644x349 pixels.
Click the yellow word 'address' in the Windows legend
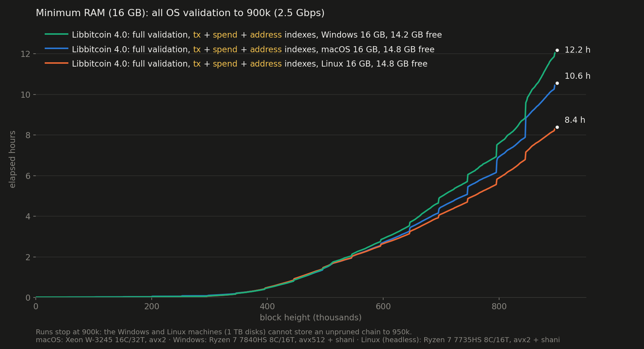266,35
